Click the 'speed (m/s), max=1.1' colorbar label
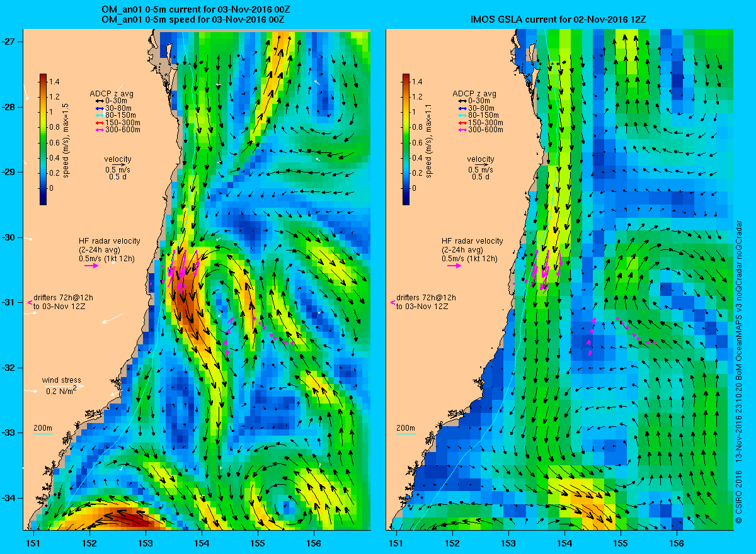 tap(428, 140)
